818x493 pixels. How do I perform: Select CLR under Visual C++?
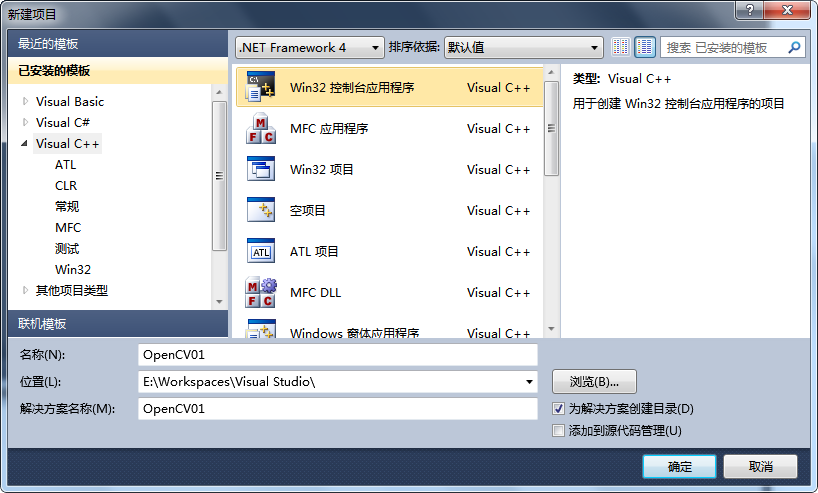(x=66, y=185)
